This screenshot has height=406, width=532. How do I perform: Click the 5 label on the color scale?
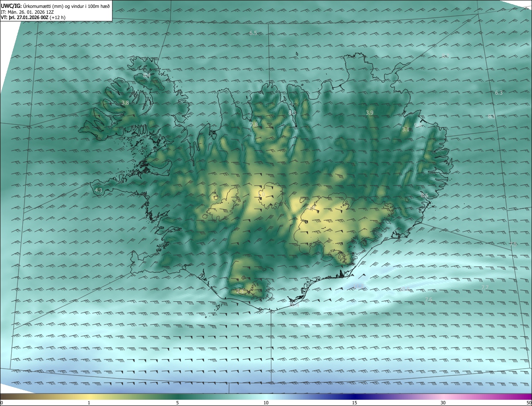click(177, 403)
